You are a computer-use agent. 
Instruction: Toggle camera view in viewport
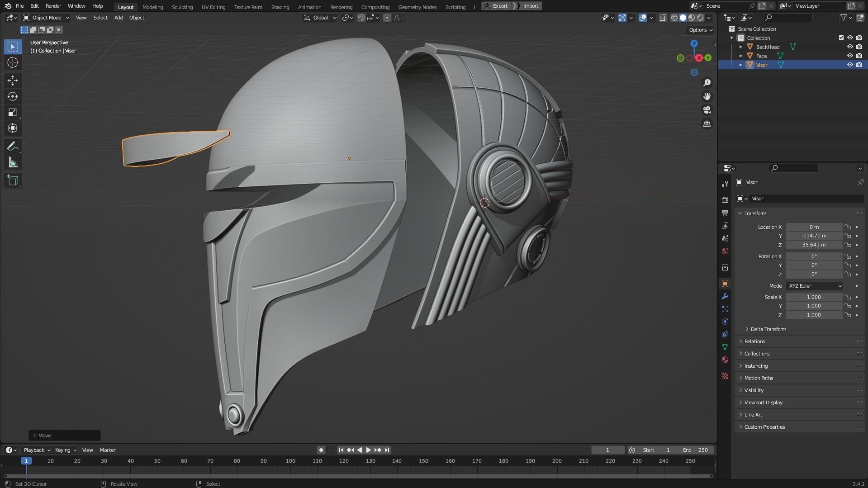click(707, 110)
